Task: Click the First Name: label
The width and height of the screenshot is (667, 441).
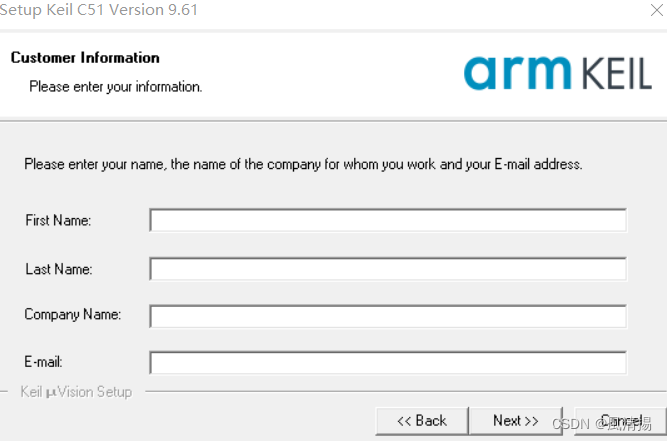Action: pyautogui.click(x=58, y=220)
